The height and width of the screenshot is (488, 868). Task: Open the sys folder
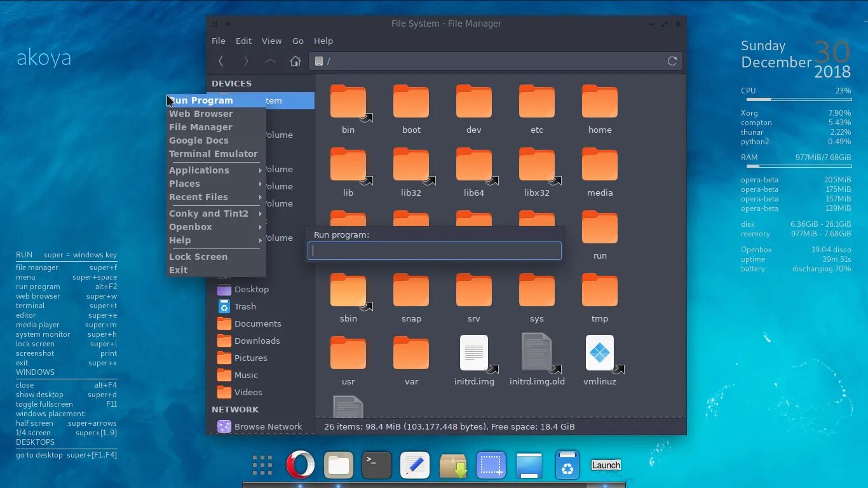pyautogui.click(x=537, y=298)
